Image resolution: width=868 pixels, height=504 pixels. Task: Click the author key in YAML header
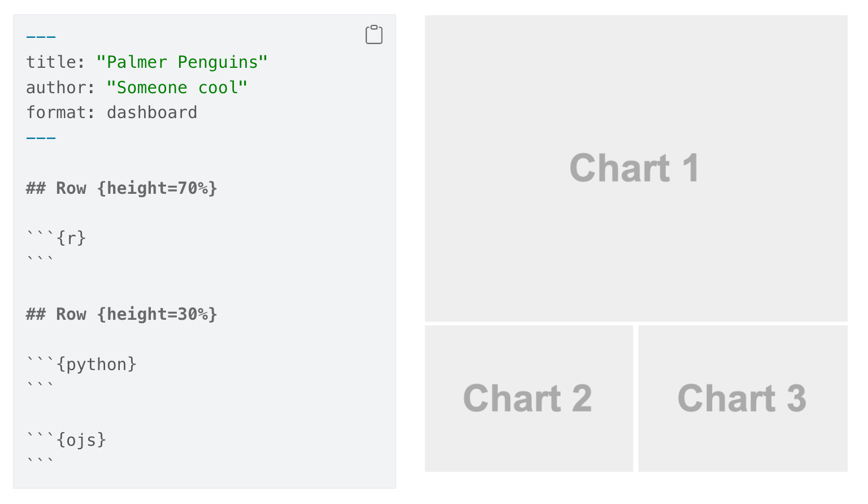(x=57, y=88)
